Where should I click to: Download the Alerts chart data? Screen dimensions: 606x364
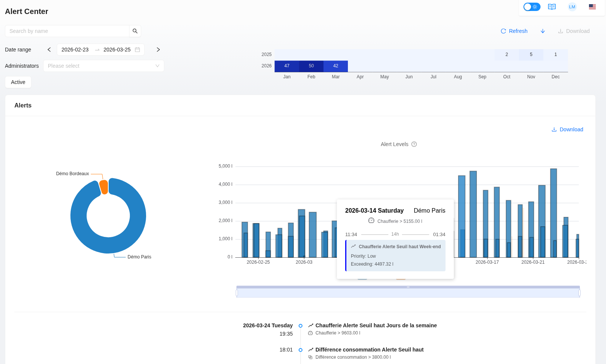coord(567,129)
